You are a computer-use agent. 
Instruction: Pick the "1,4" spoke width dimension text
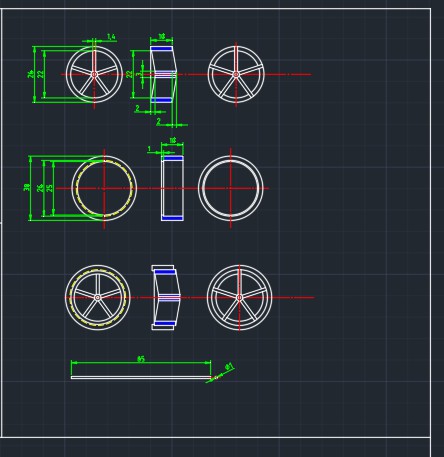pyautogui.click(x=111, y=36)
